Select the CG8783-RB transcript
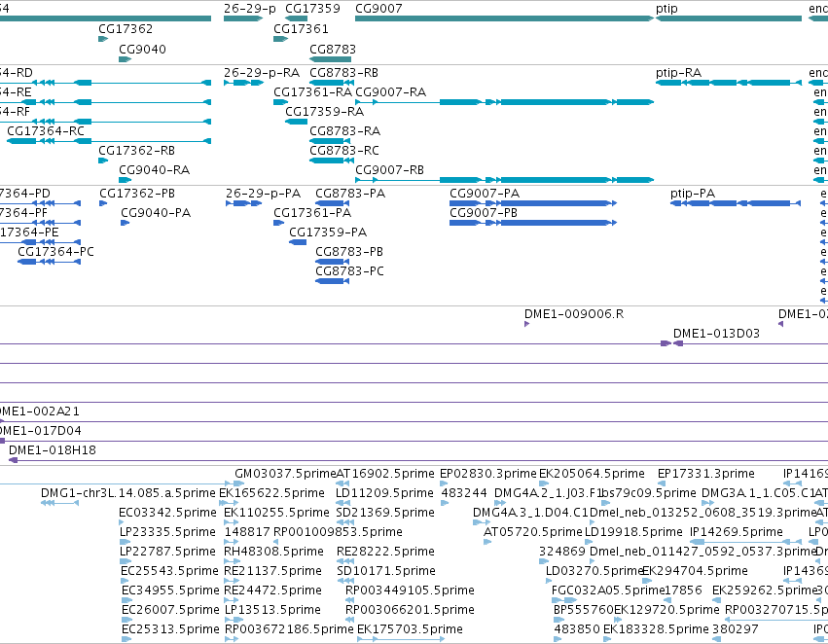 [x=330, y=83]
